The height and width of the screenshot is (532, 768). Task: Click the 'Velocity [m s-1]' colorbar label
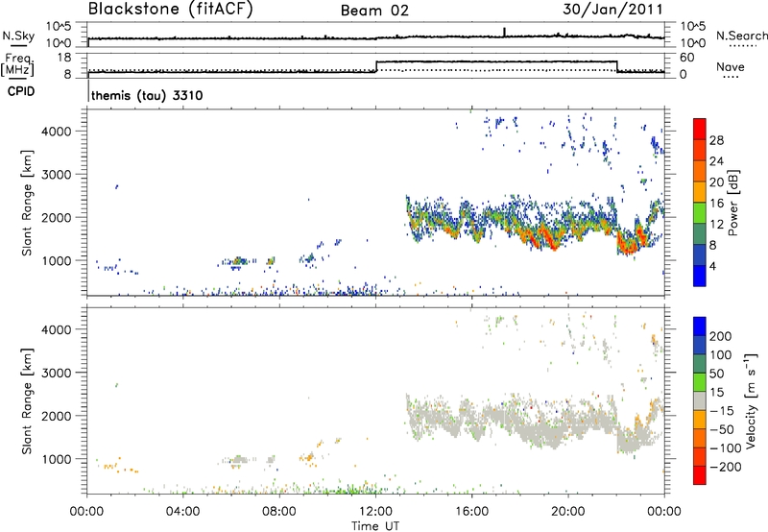tap(752, 400)
